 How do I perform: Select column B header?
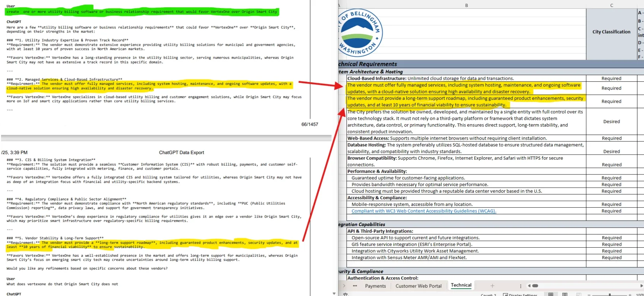pos(466,5)
